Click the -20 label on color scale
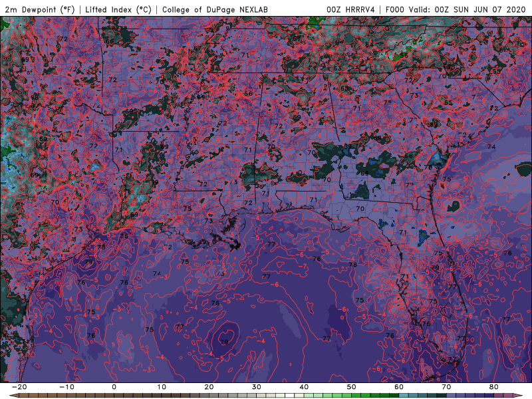This screenshot has width=532, height=399. coord(19,387)
